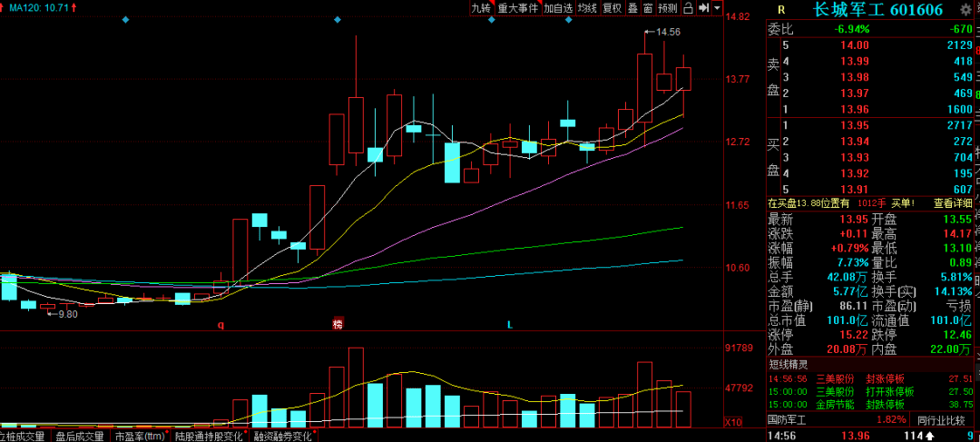
Task: Click the red 榜 marker below the chart
Action: [x=338, y=325]
